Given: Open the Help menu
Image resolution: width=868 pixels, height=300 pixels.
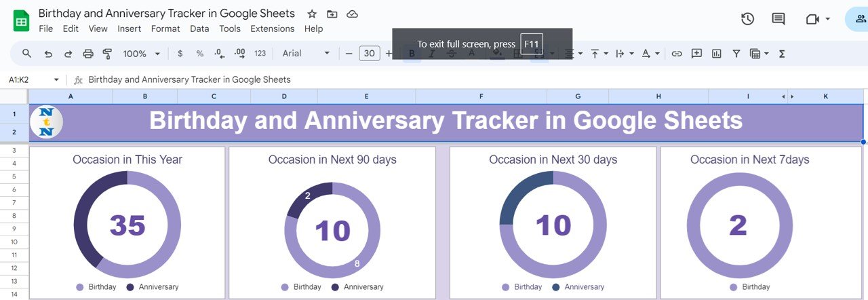Looking at the screenshot, I should pos(313,29).
